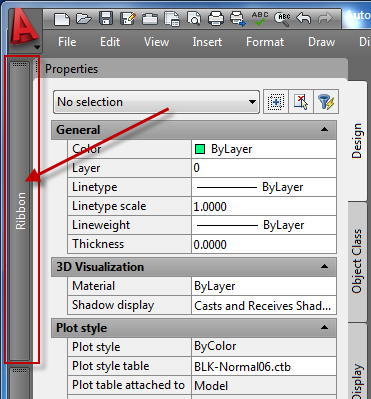Open the Insert menu

(207, 42)
